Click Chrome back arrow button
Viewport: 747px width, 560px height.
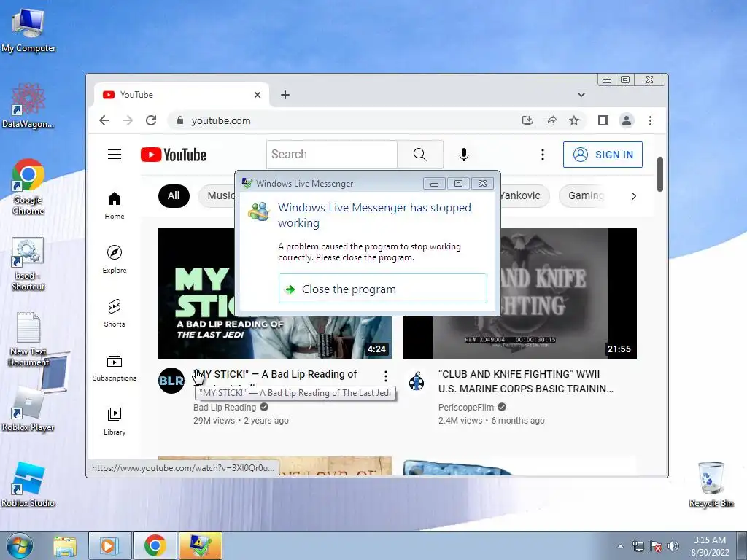tap(104, 120)
